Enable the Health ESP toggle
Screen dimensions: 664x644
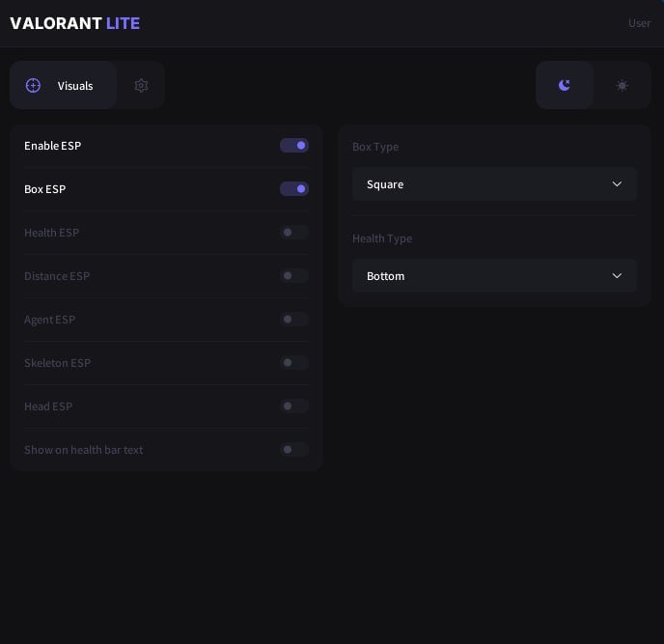(x=294, y=233)
